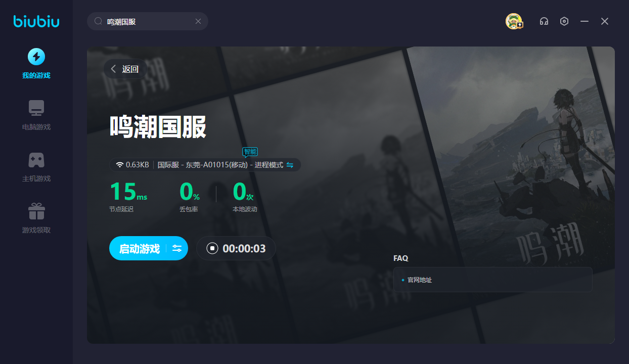
Task: Open the My Games (我的游戏) section
Action: pos(36,64)
